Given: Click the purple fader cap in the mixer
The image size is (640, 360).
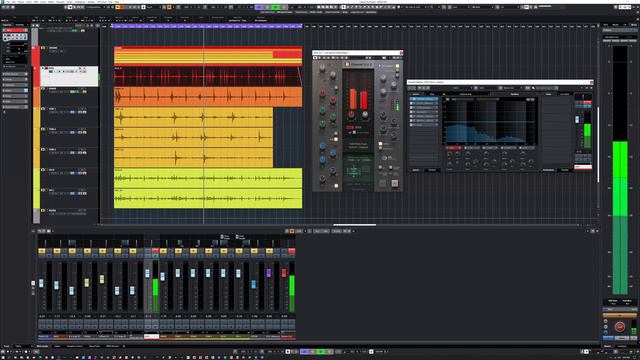Looking at the screenshot, I should coord(269,273).
